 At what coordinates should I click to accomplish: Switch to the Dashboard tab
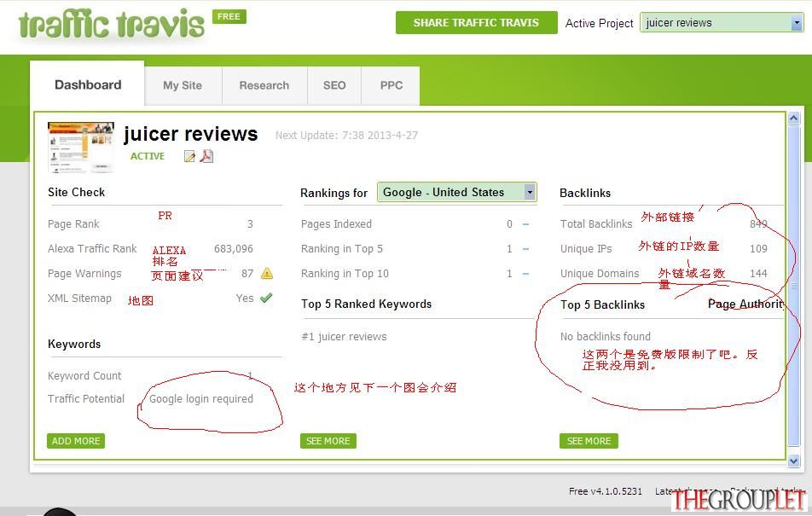(88, 84)
